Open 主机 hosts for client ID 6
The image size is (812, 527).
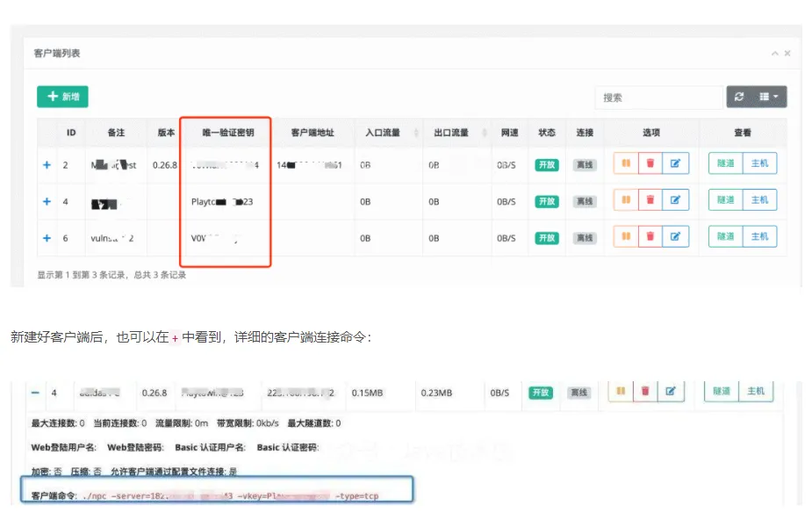tap(759, 237)
